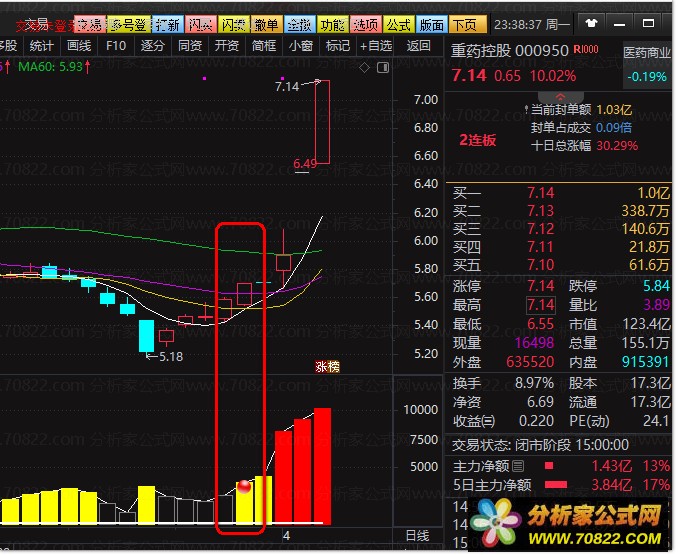The image size is (678, 555).
Task: Click the 市值 value 123.4亿
Action: (646, 324)
